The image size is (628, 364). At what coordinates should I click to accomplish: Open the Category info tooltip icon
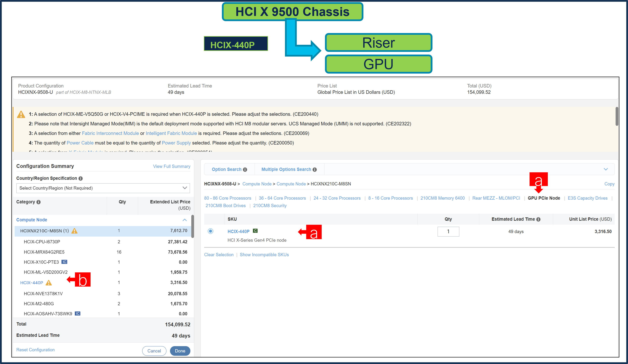(x=38, y=202)
